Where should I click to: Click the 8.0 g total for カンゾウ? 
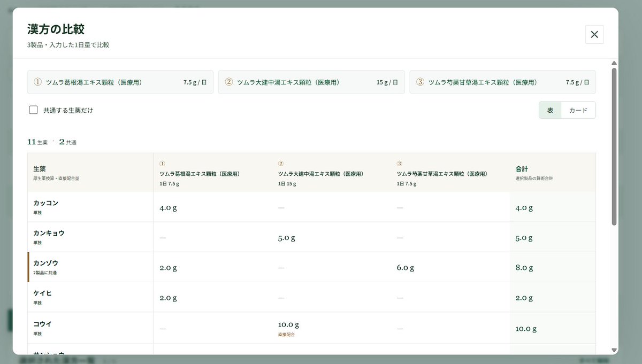[524, 268]
